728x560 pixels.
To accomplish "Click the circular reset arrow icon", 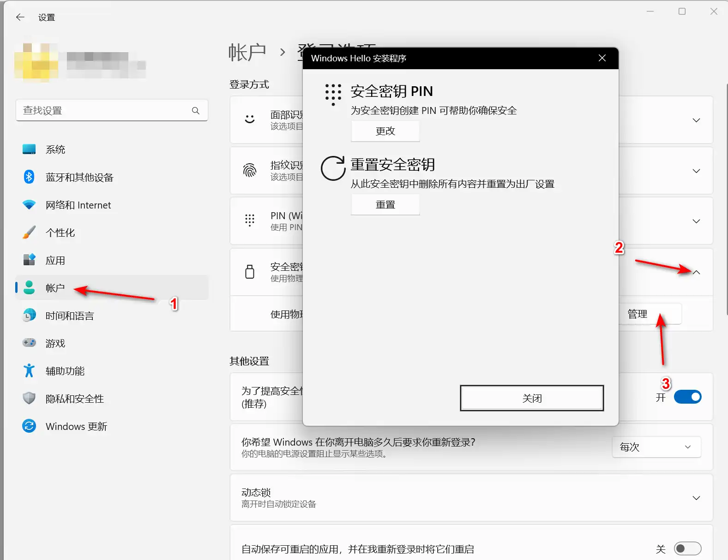I will [x=333, y=168].
